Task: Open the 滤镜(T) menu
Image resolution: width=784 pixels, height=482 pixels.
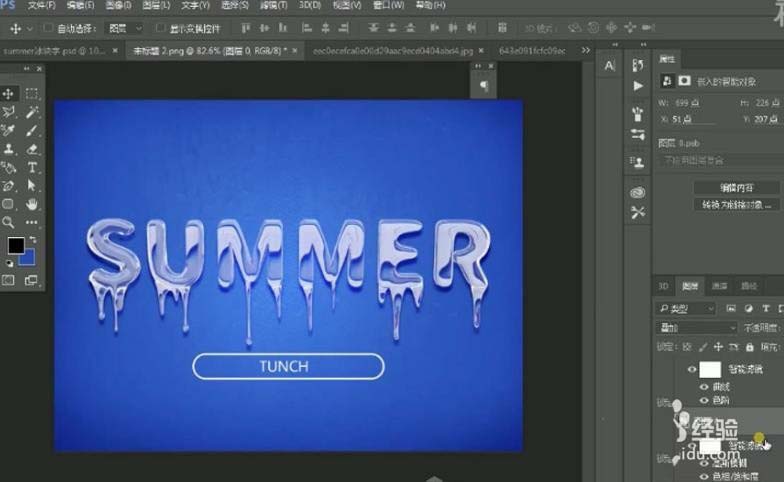Action: pyautogui.click(x=274, y=6)
